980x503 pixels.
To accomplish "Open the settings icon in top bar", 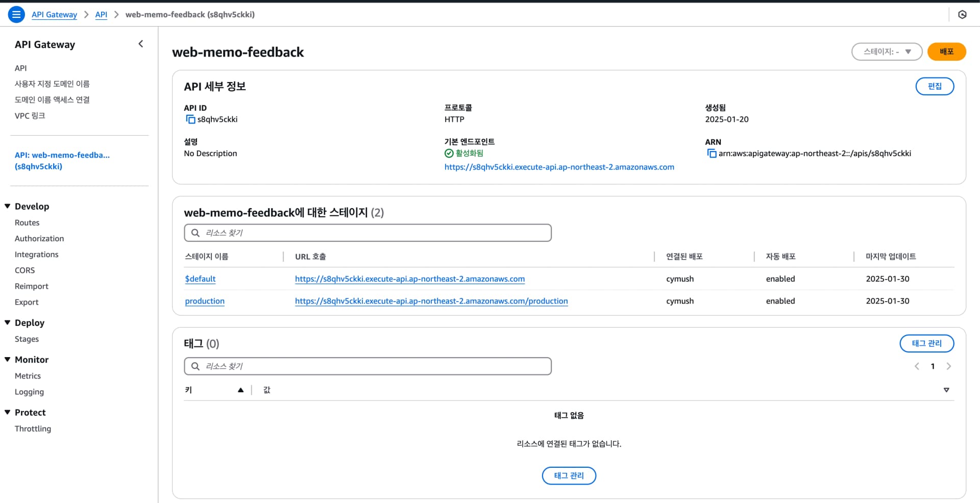I will [x=962, y=14].
